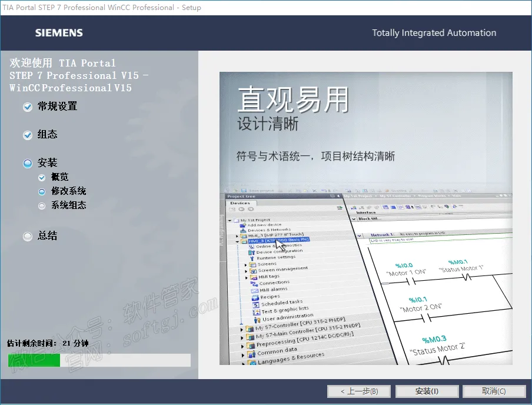The height and width of the screenshot is (405, 532).
Task: Click the green installation progress bar
Action: coord(99,360)
